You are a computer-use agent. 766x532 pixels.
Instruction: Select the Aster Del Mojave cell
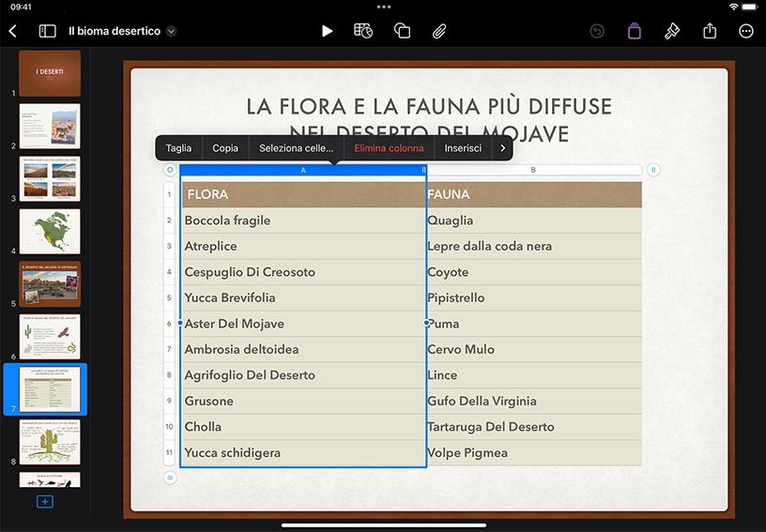coord(303,324)
